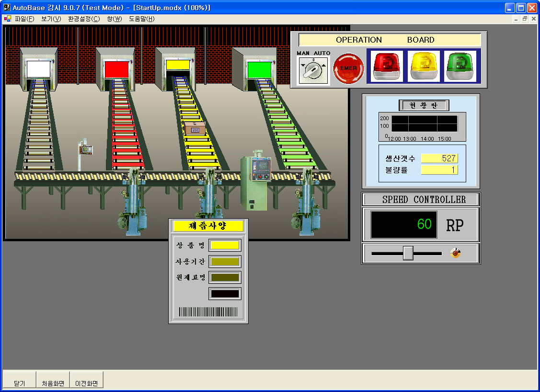Image resolution: width=540 pixels, height=392 pixels.
Task: Open the 보기(V) menu
Action: [x=51, y=19]
